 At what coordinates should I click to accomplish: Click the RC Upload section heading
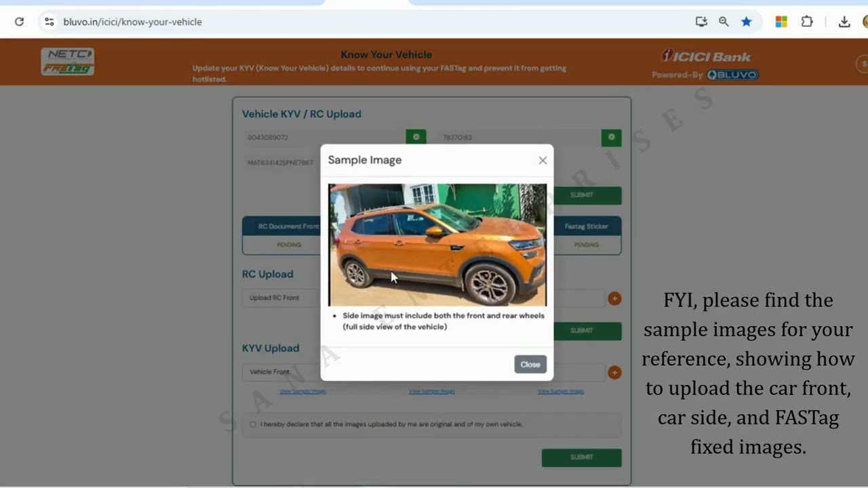point(268,274)
